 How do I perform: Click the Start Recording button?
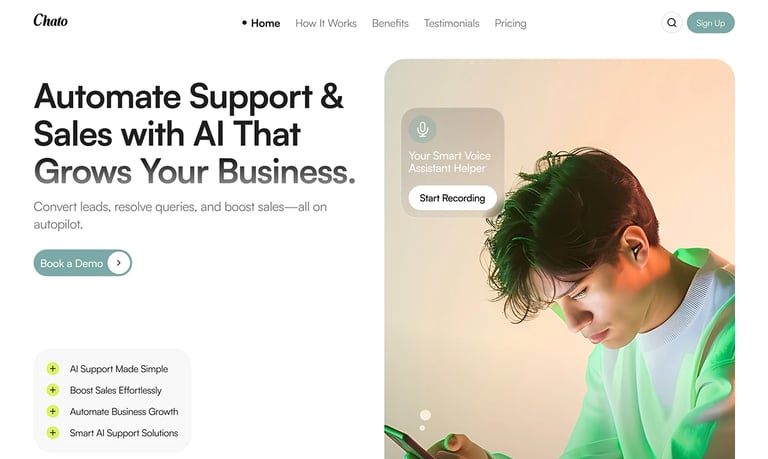(x=453, y=198)
